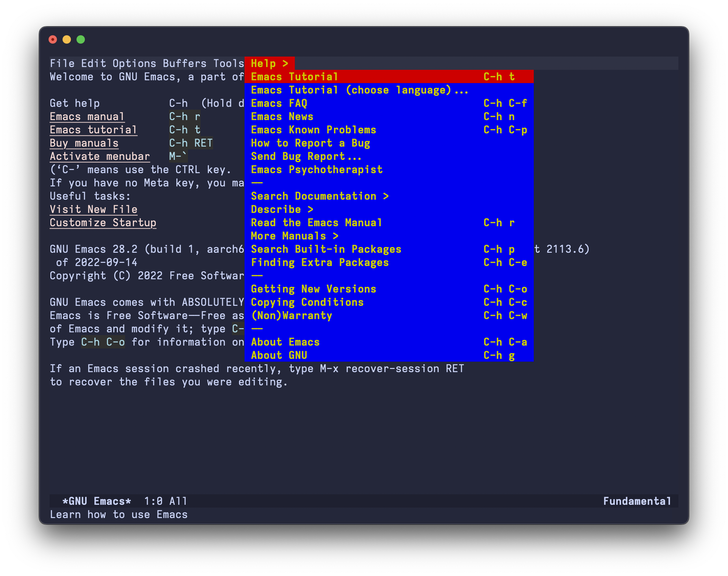Click the Activate menubar link
This screenshot has height=576, width=728.
(x=100, y=156)
